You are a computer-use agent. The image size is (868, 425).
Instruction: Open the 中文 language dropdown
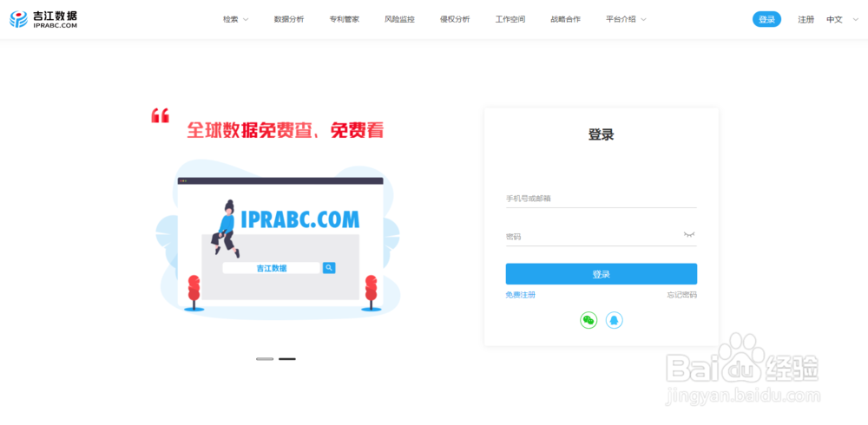[842, 19]
